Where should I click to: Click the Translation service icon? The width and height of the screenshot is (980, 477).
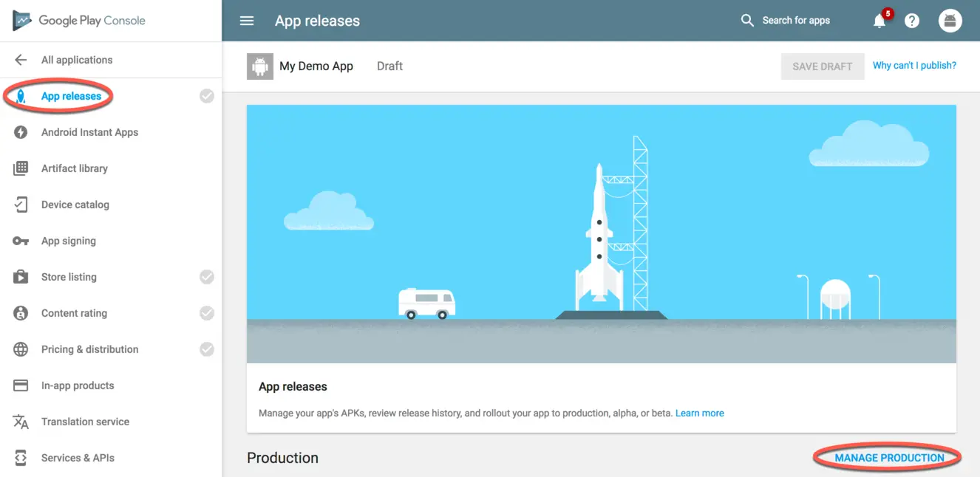point(21,422)
